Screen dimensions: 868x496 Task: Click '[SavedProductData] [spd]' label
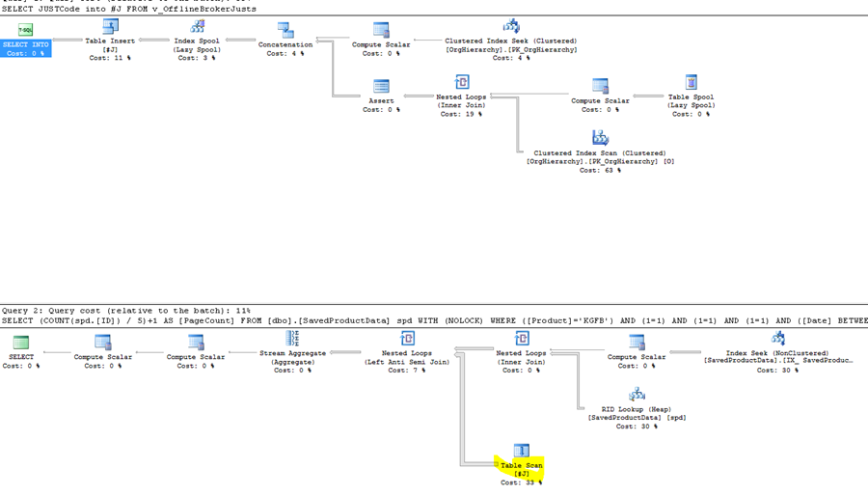(x=637, y=418)
